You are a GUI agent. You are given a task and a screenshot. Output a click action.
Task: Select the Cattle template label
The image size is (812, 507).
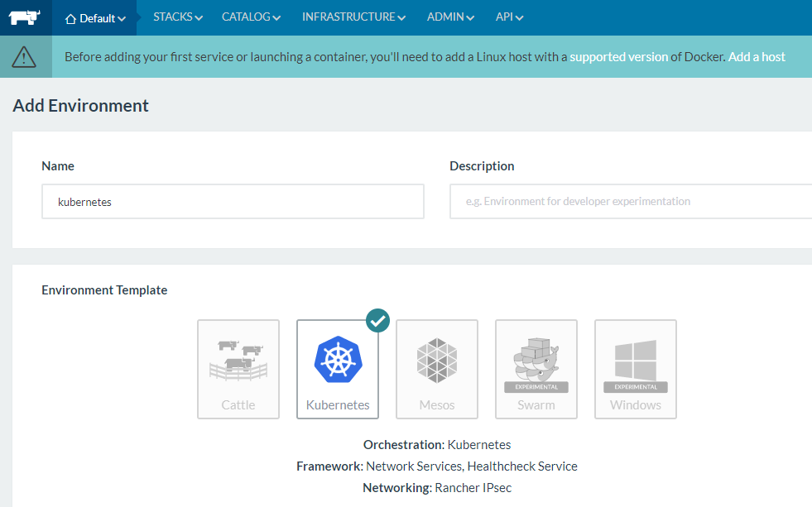(238, 405)
